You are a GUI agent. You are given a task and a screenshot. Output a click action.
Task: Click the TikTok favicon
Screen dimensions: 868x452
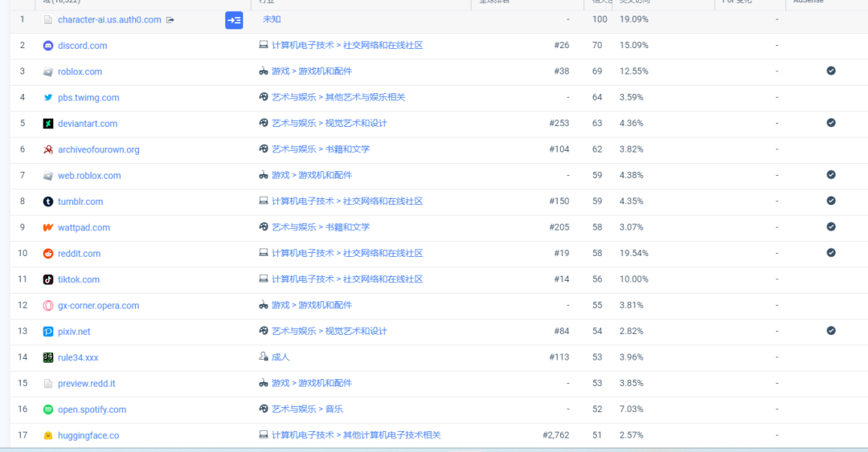click(48, 279)
